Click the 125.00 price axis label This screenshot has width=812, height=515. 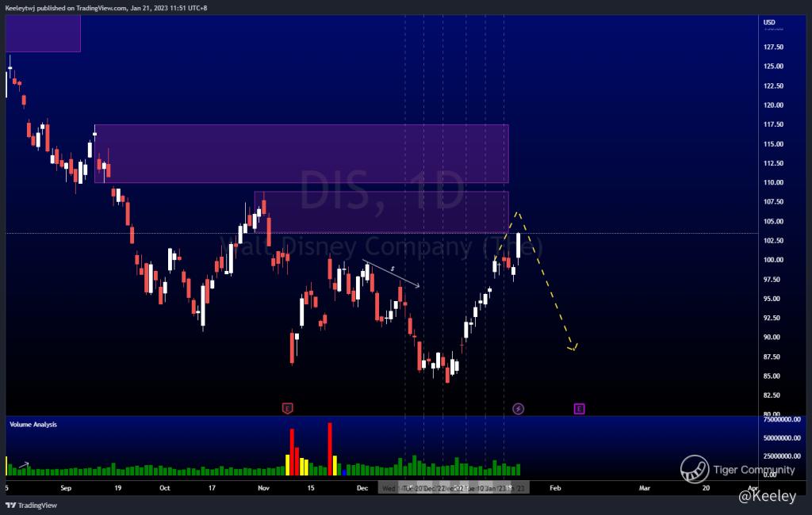[x=773, y=67]
